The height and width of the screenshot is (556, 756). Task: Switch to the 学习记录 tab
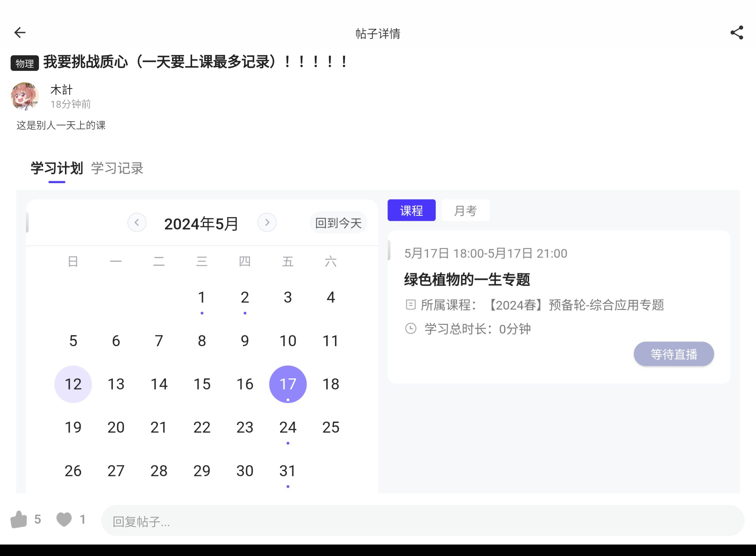pyautogui.click(x=117, y=169)
